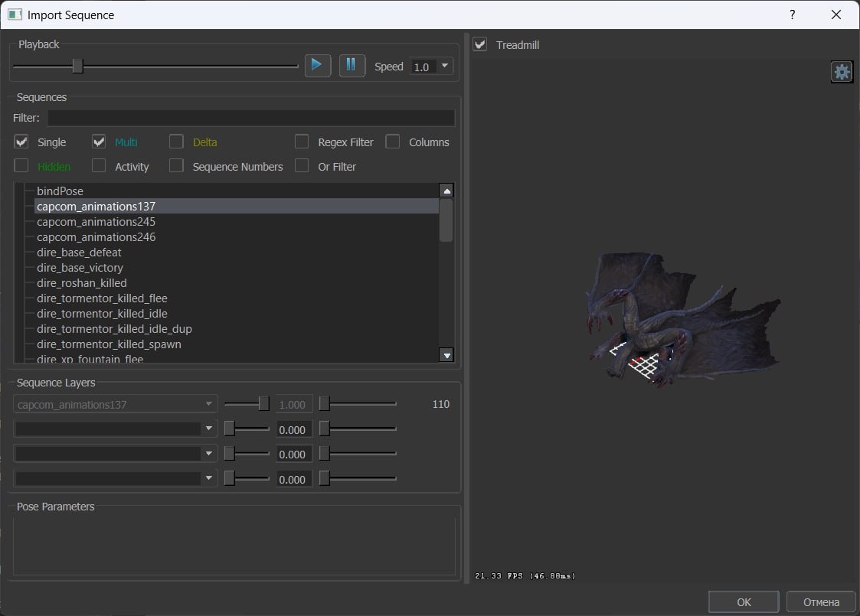Select dire_roshan_killed sequence
Image resolution: width=860 pixels, height=616 pixels.
pos(81,283)
